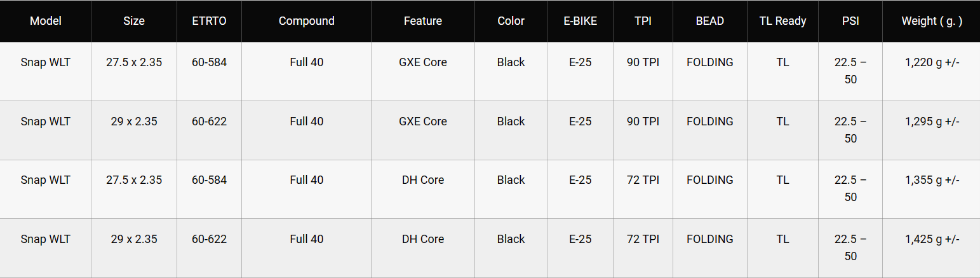Click the 1,295 g +/- weight cell
980x278 pixels.
932,122
